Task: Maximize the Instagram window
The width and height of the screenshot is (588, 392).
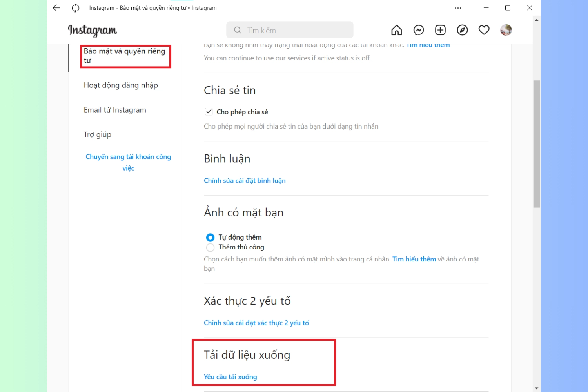Action: point(508,8)
